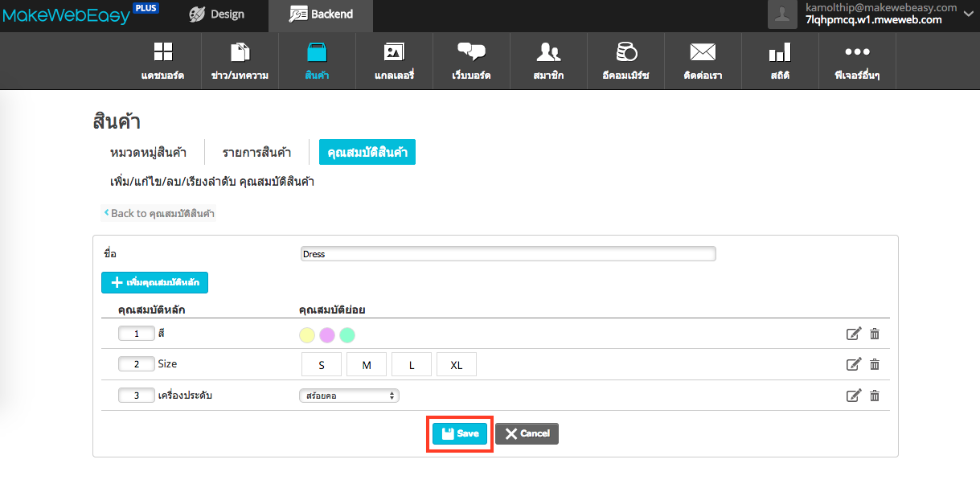Viewport: 980px width, 484px height.
Task: Click the name field containing Dress
Action: tap(507, 254)
